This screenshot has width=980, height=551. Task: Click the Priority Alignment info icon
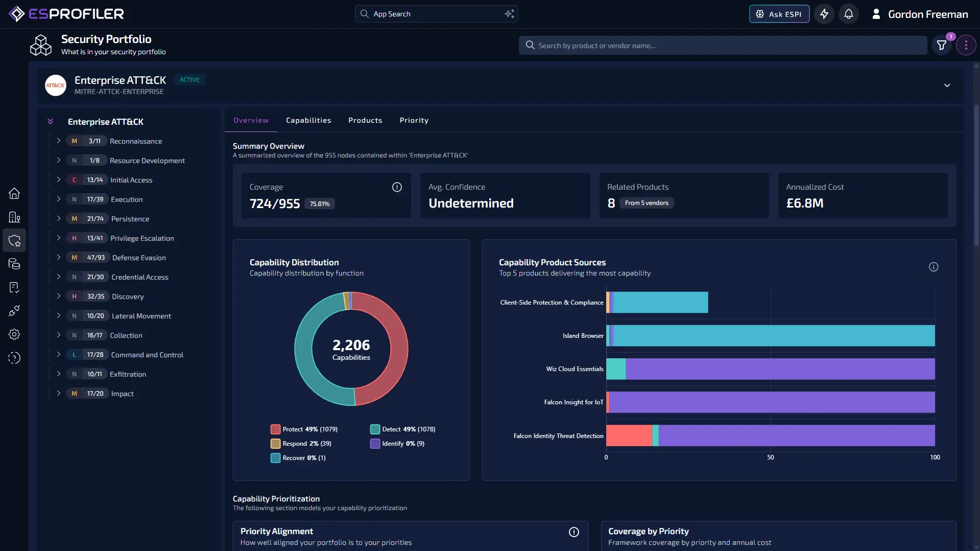574,532
